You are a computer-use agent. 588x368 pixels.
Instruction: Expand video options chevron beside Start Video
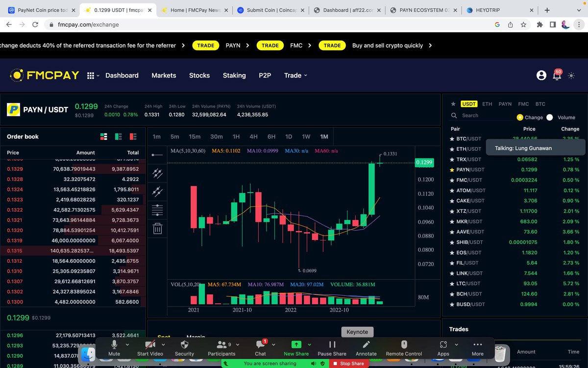click(164, 344)
